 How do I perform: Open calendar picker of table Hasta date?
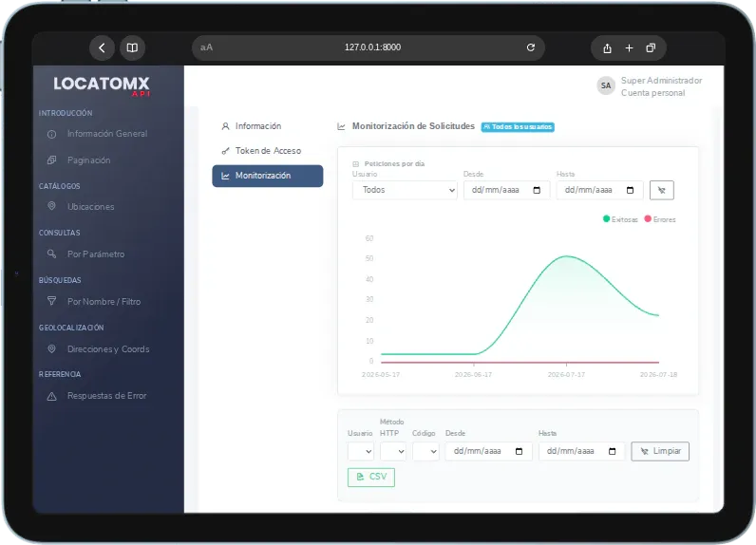tap(612, 452)
